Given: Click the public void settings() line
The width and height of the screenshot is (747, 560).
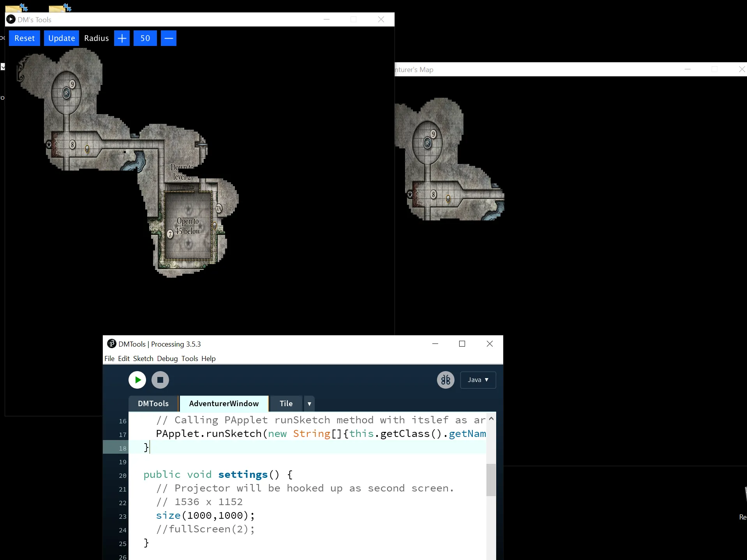Looking at the screenshot, I should 218,475.
